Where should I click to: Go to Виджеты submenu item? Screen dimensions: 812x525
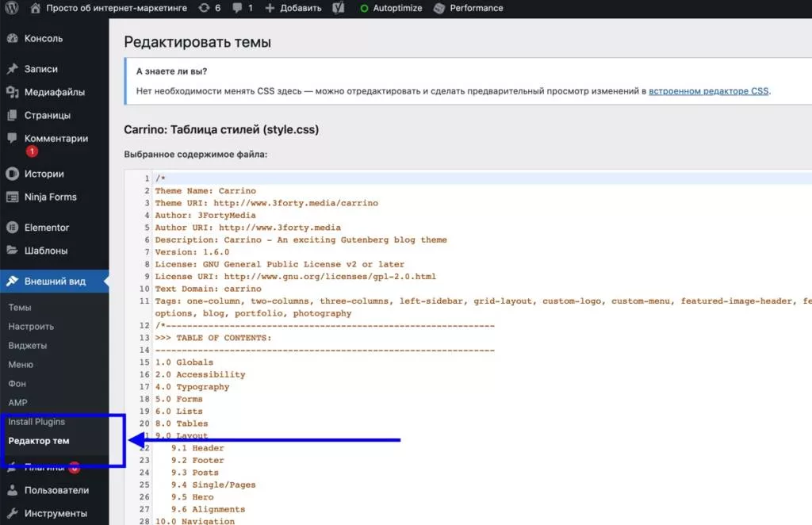pos(28,345)
